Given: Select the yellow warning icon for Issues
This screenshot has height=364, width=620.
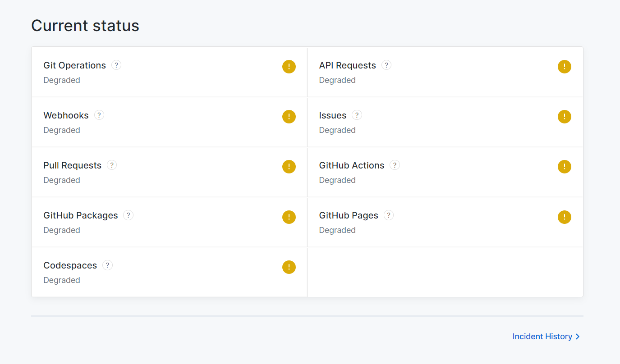Looking at the screenshot, I should pyautogui.click(x=565, y=117).
